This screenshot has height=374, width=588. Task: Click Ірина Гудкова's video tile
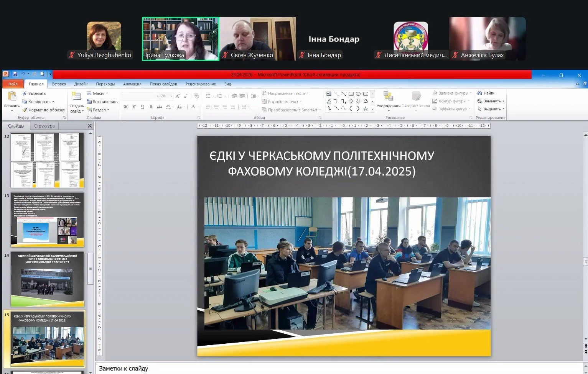[x=181, y=39]
